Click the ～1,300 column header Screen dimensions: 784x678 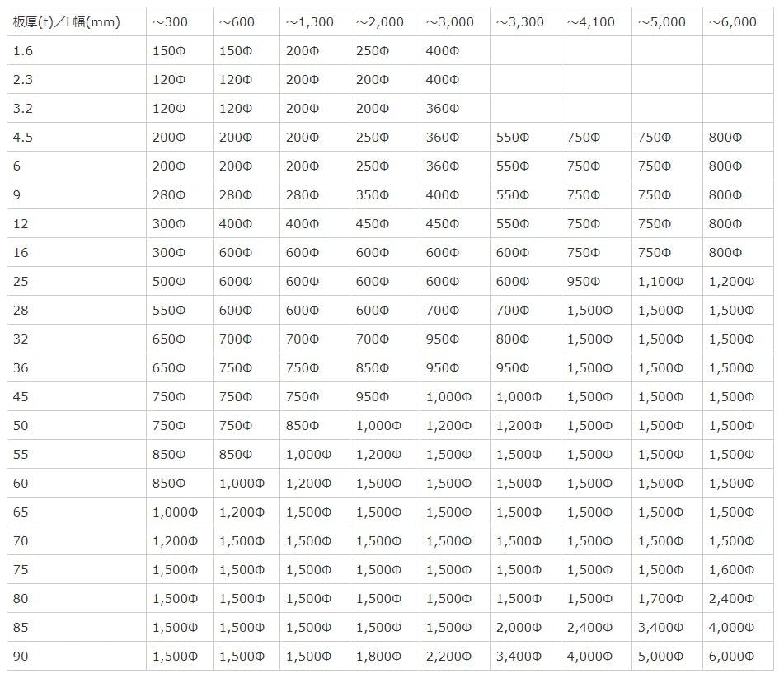click(314, 21)
